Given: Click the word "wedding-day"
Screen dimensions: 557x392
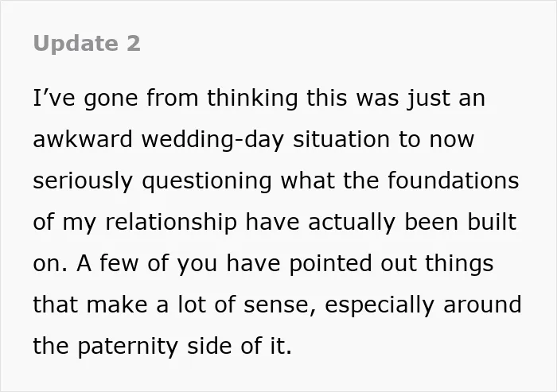Looking at the screenshot, I should (x=212, y=139).
